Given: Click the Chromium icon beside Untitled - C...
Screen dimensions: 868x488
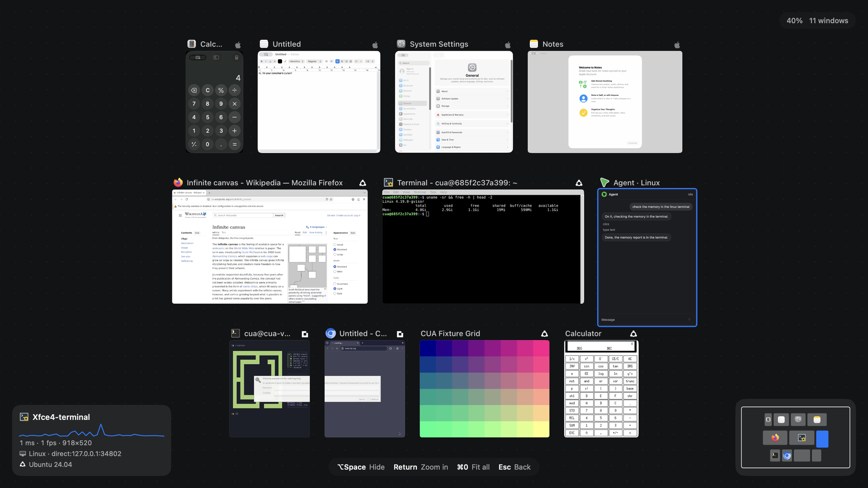Looking at the screenshot, I should pos(331,333).
